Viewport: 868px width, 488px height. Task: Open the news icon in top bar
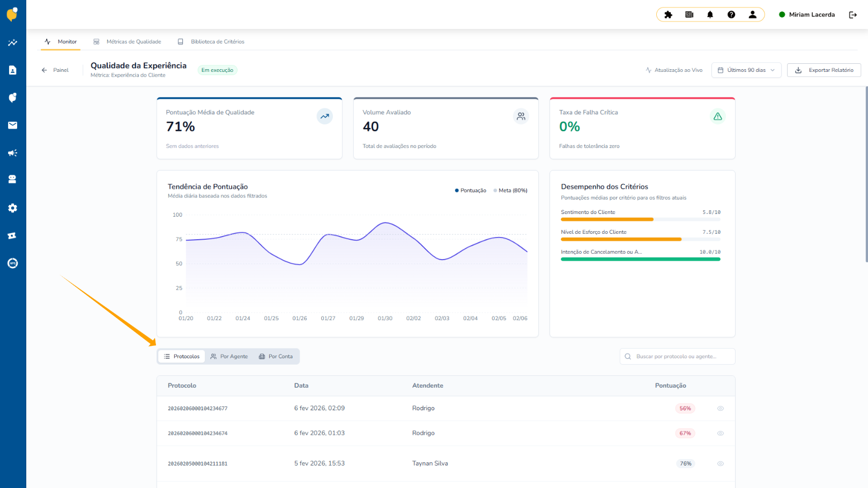pos(689,14)
